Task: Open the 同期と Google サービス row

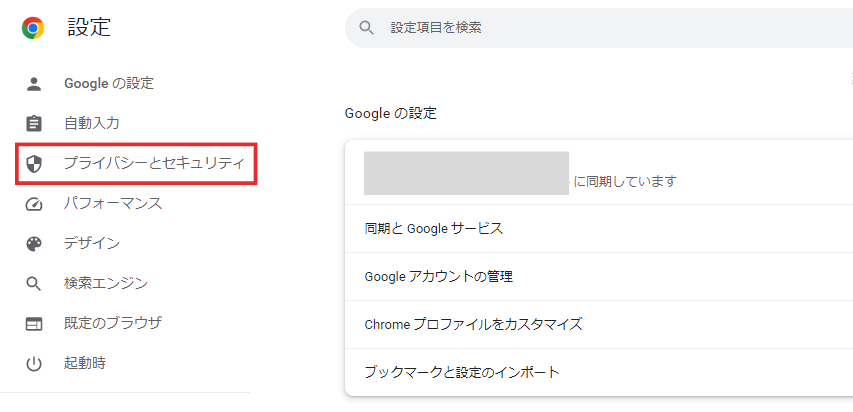Action: pos(598,229)
